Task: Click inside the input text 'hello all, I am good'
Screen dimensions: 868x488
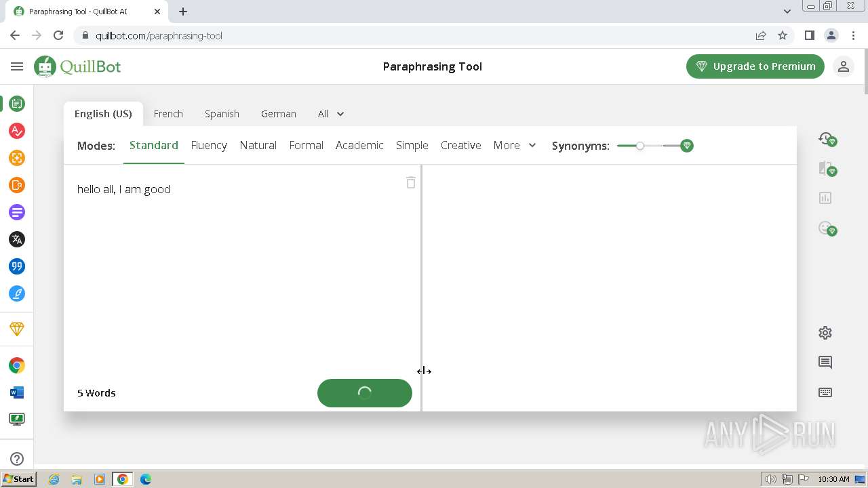Action: [123, 189]
